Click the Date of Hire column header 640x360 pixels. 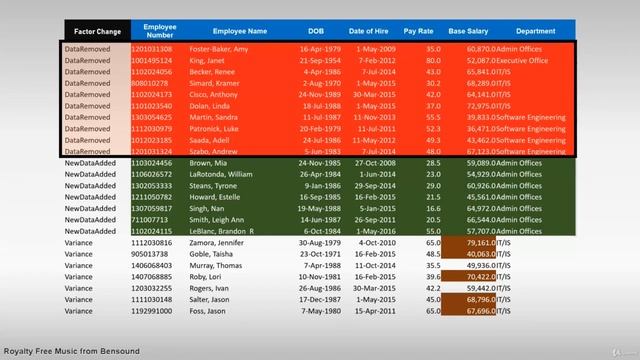[368, 31]
